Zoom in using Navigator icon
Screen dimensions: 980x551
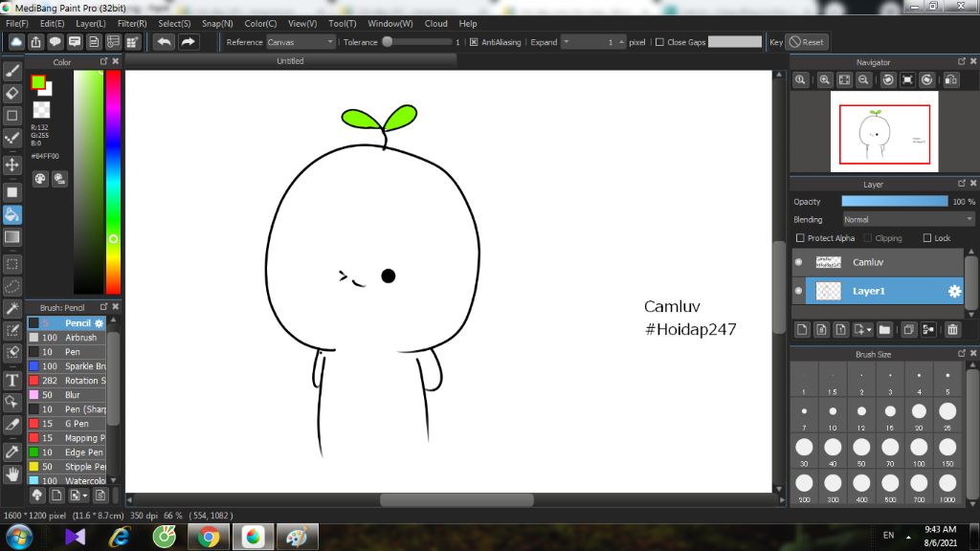pyautogui.click(x=824, y=80)
